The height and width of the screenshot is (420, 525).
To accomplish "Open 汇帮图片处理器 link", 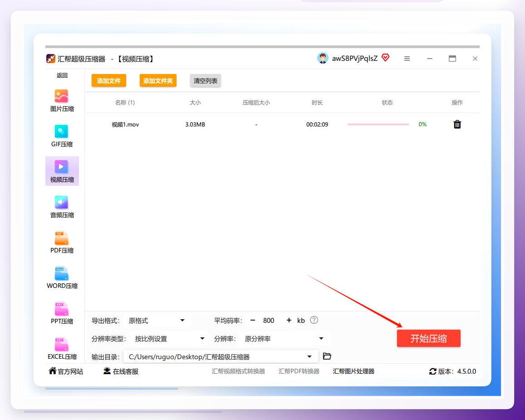I will pyautogui.click(x=353, y=371).
